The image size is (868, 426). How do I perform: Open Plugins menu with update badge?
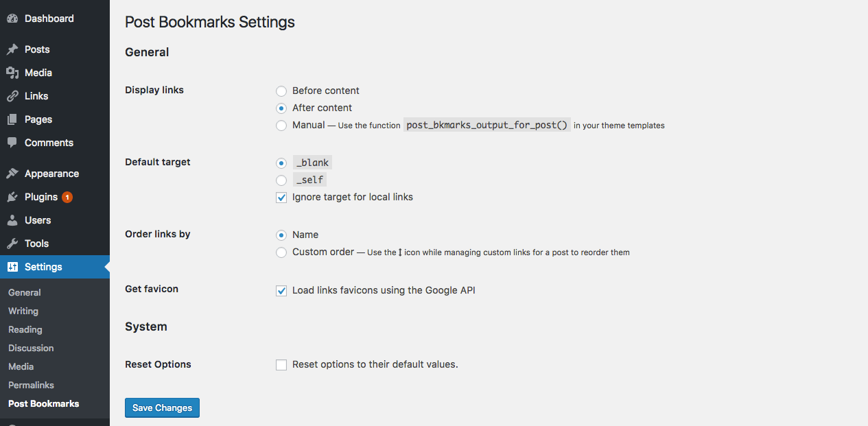coord(41,197)
